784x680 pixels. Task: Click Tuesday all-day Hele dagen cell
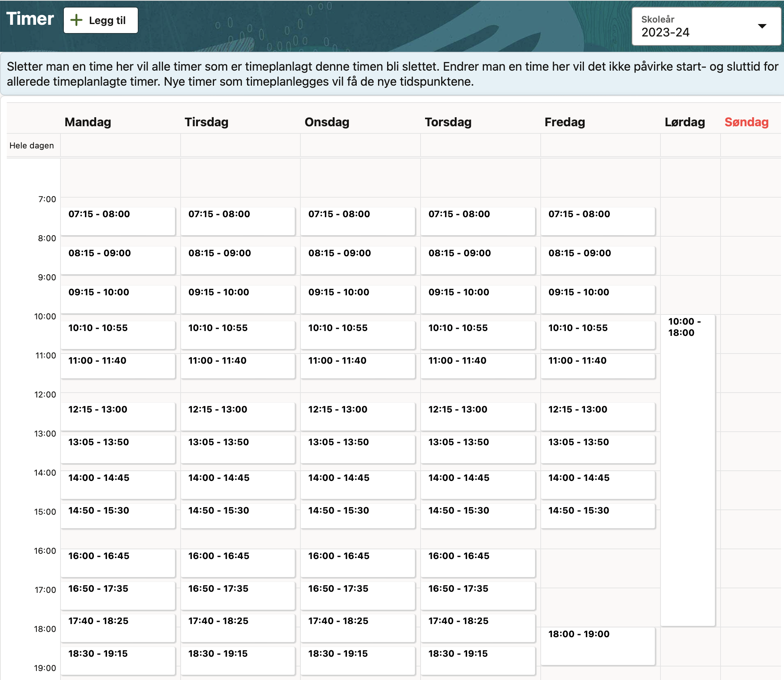pos(240,145)
